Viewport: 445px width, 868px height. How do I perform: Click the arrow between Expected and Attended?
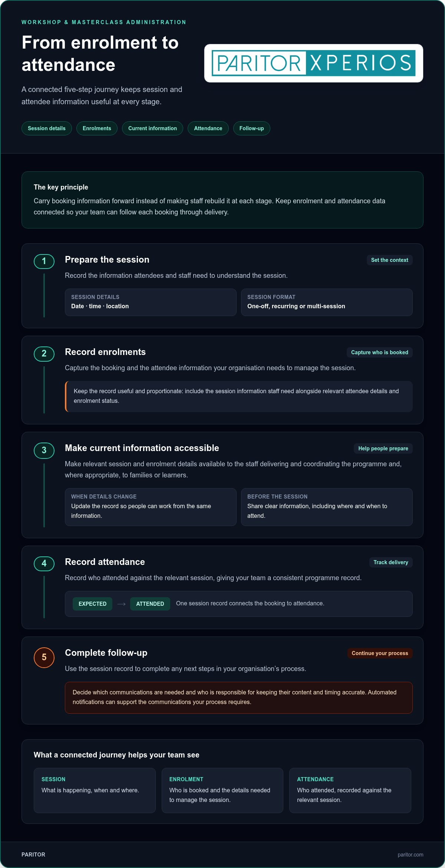coord(121,604)
